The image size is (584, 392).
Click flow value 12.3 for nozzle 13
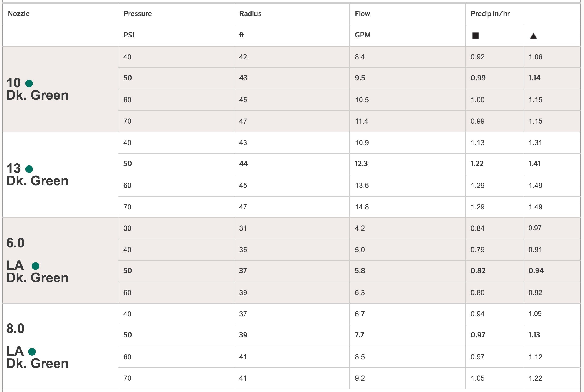361,164
